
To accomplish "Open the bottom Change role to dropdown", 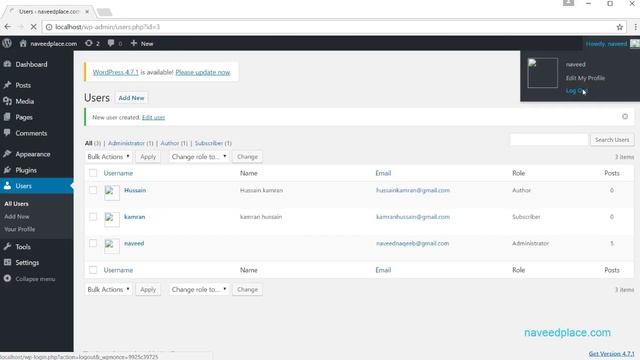I will 198,289.
